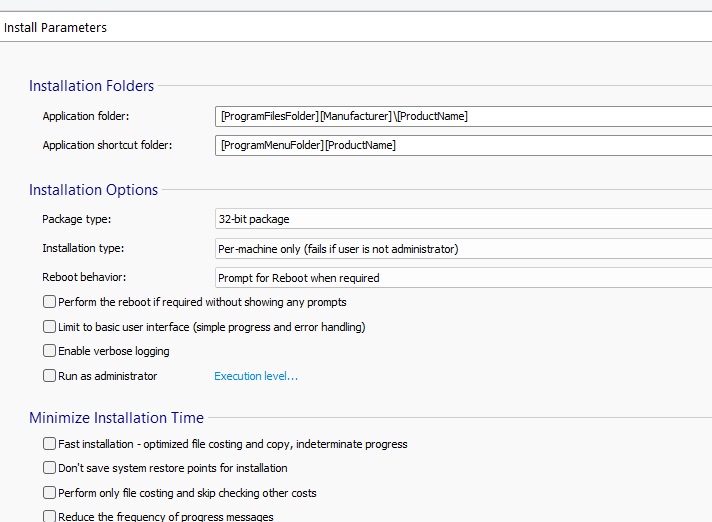This screenshot has width=712, height=522.
Task: Open the Execution level link
Action: (256, 376)
